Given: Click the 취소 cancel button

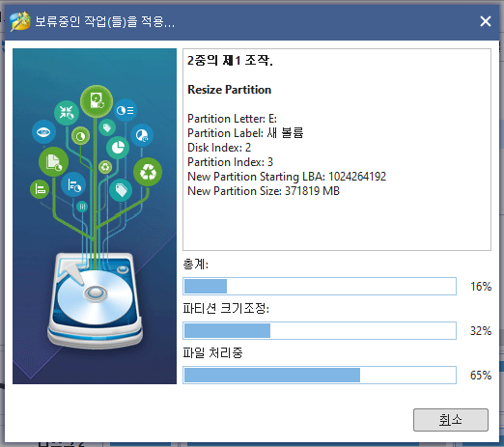Looking at the screenshot, I should tap(451, 420).
